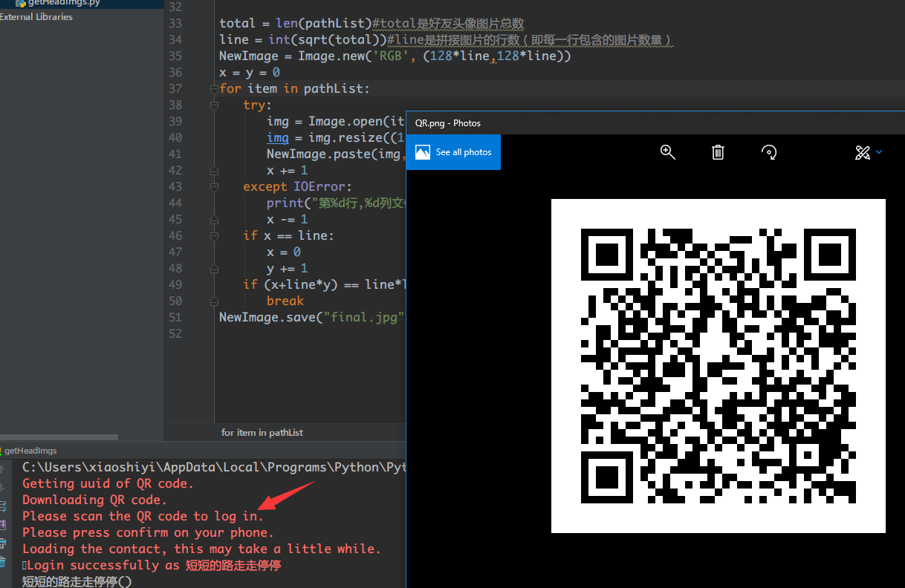Click line number 33 in the gutter

(x=175, y=23)
